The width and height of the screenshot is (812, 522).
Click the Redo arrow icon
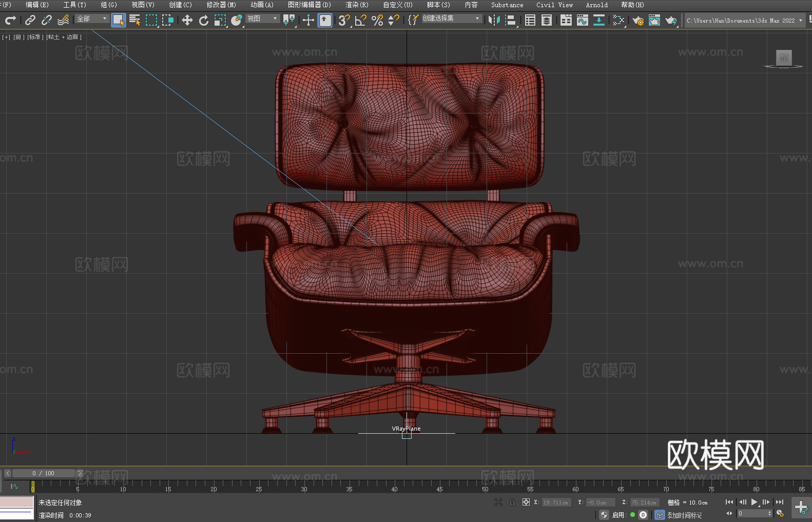(x=10, y=20)
